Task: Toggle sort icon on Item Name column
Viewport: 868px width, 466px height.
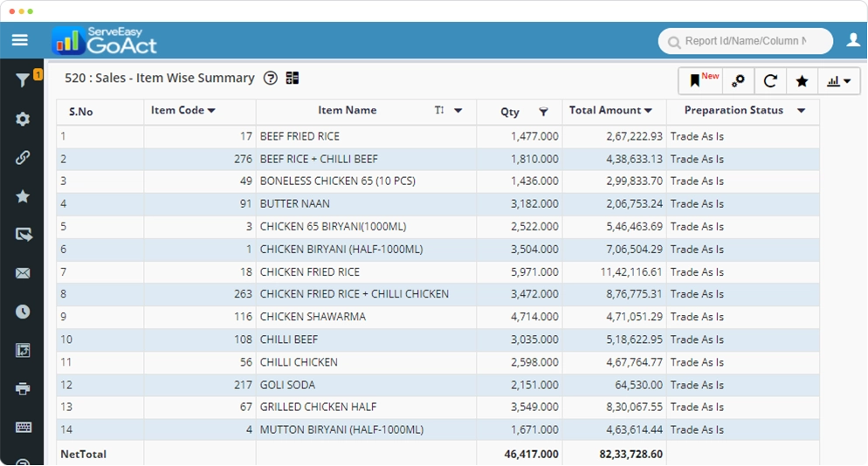Action: [x=439, y=111]
